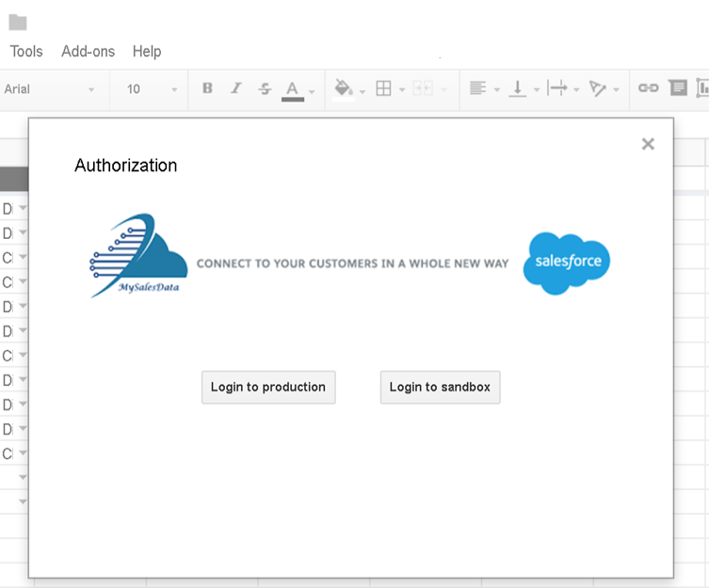Click Login to production button
This screenshot has width=709, height=588.
pos(268,388)
